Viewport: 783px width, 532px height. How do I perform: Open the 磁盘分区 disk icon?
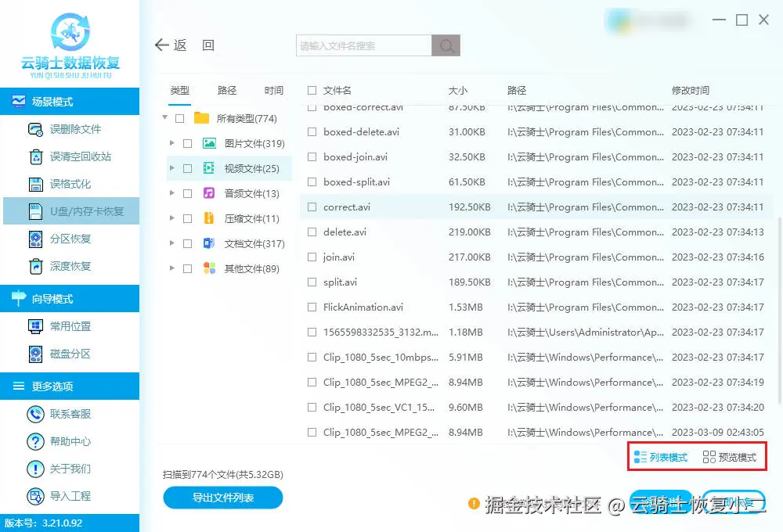(x=35, y=354)
